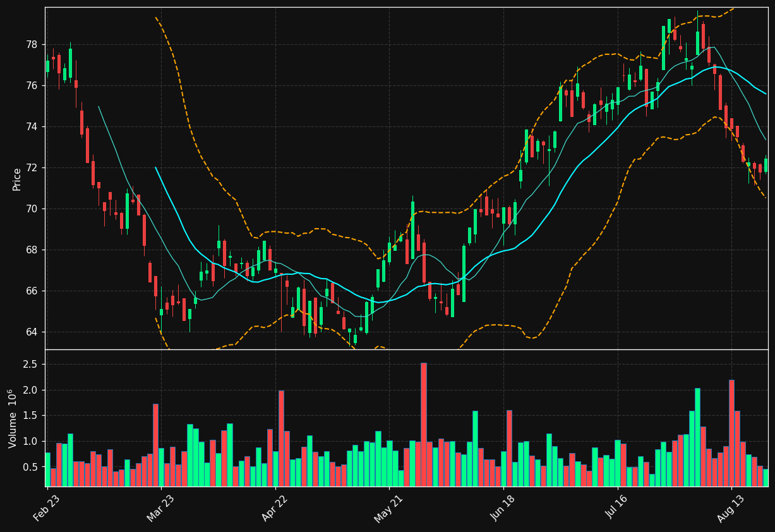Click the Aug 13 date label

pos(731,508)
